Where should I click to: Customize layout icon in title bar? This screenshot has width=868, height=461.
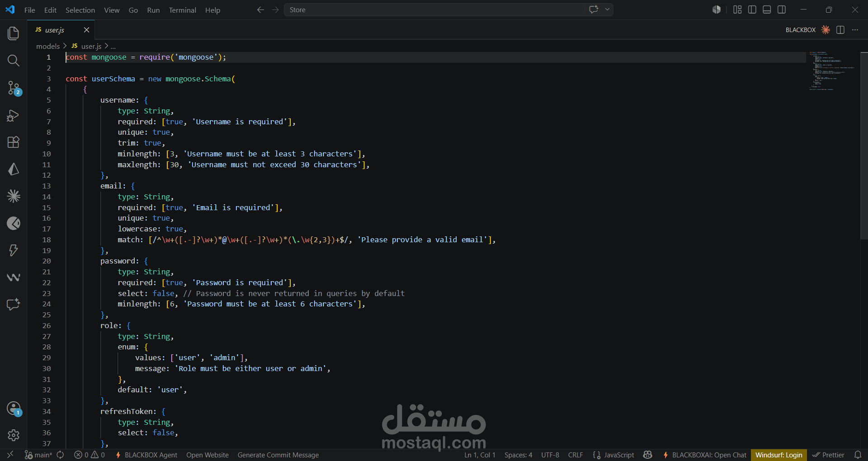coord(737,9)
